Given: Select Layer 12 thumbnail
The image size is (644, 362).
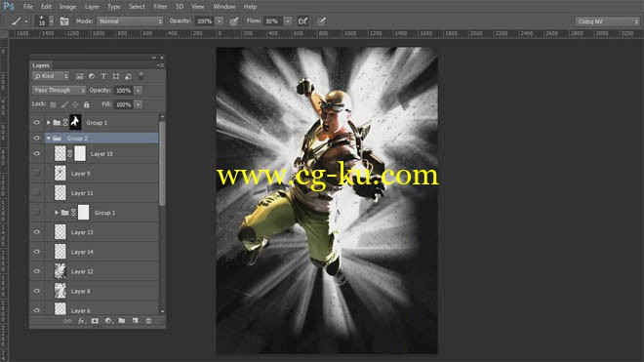Looking at the screenshot, I should pos(60,271).
